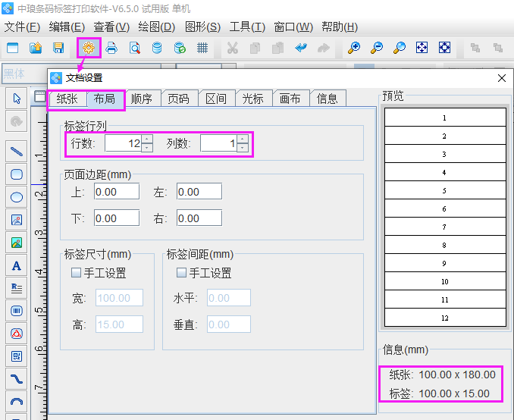Viewport: 514px width, 420px height.
Task: Click the print icon in toolbar
Action: 111,48
